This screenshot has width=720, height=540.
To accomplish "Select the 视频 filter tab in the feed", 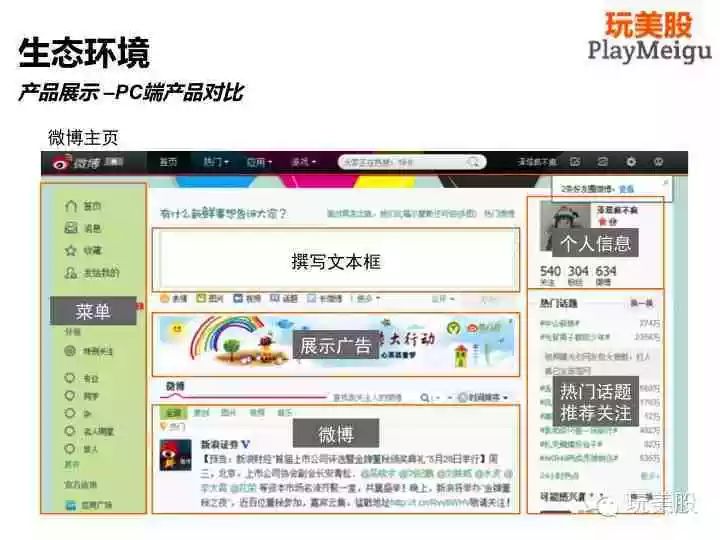I will (257, 413).
